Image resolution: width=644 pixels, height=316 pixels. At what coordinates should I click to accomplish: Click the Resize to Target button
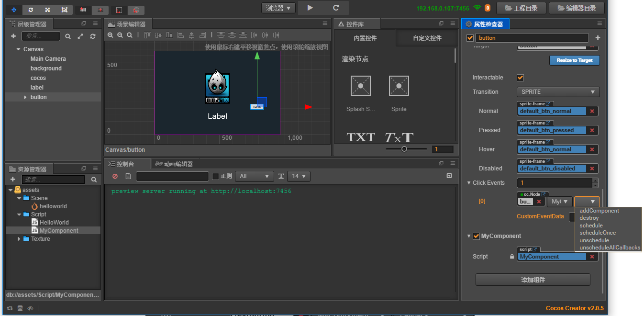click(574, 60)
